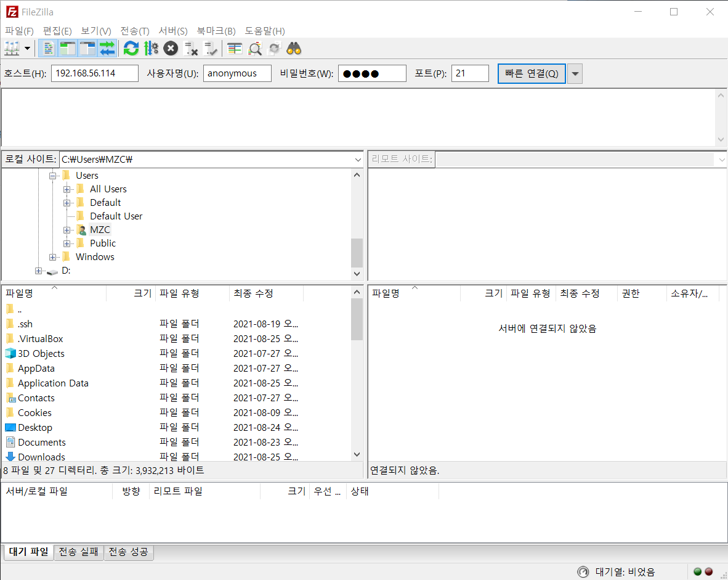Select the Desktop folder row
This screenshot has width=728, height=580.
coord(176,428)
